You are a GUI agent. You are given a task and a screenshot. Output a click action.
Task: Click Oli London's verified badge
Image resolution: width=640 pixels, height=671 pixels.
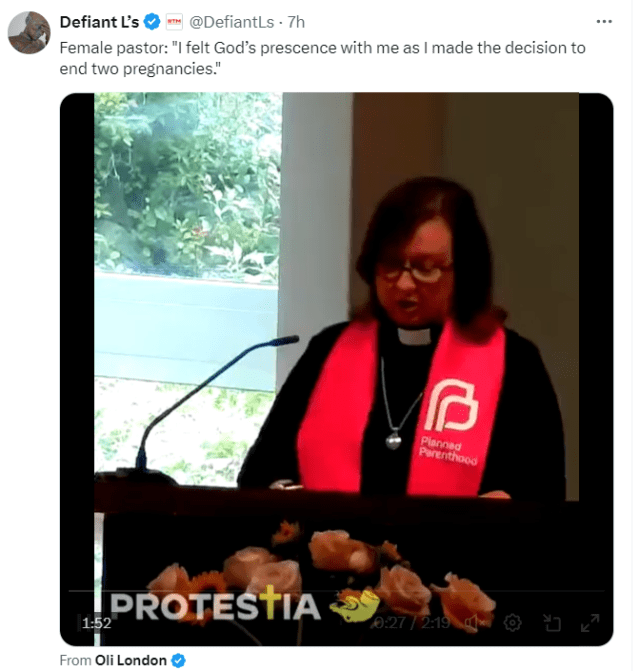tap(178, 660)
